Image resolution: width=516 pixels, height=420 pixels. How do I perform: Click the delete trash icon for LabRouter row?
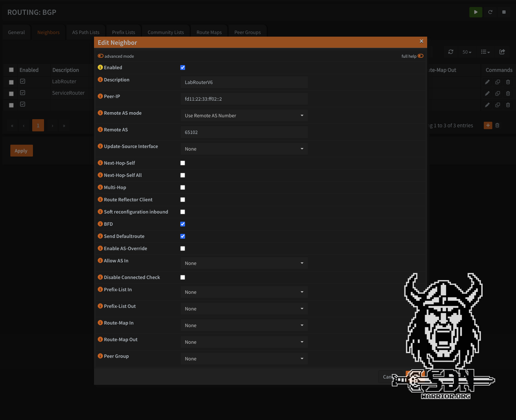[x=508, y=82]
